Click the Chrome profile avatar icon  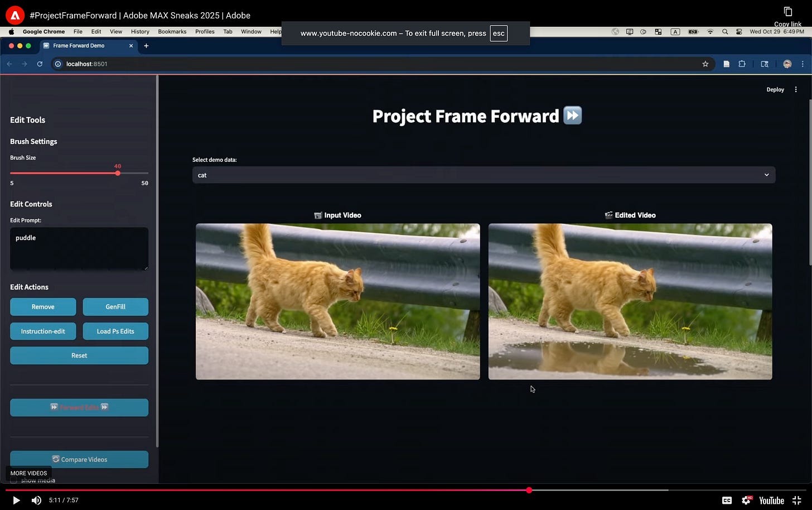787,64
